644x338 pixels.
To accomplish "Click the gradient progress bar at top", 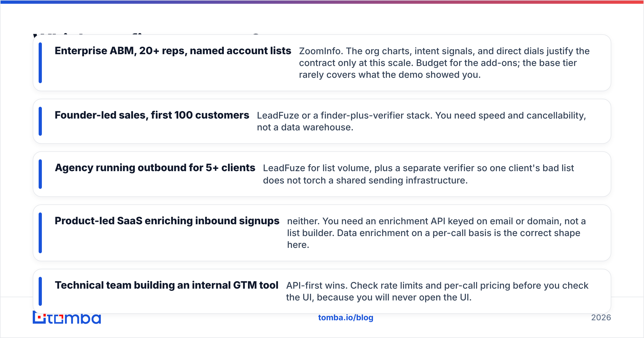I will (x=322, y=2).
